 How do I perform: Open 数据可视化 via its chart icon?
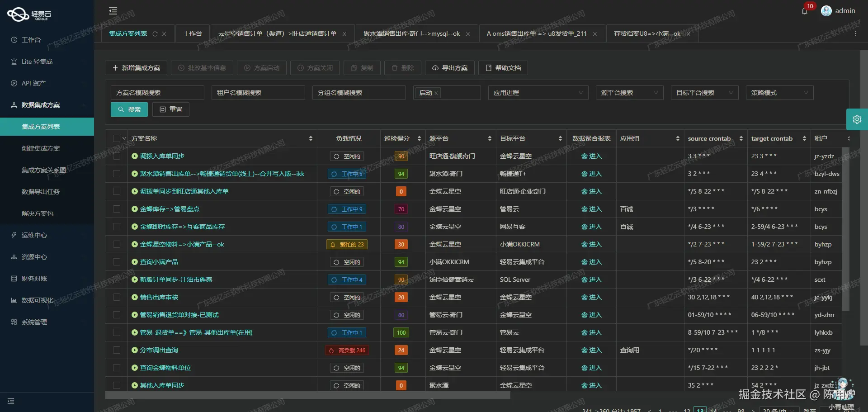[13, 300]
